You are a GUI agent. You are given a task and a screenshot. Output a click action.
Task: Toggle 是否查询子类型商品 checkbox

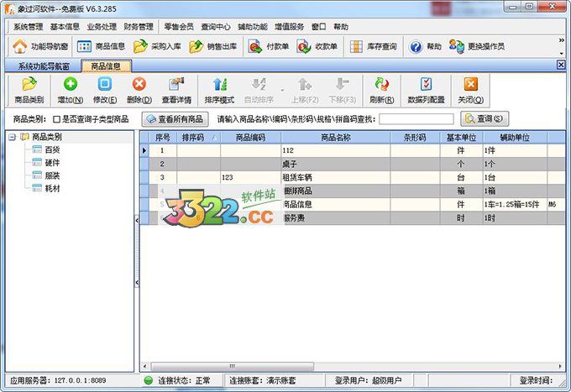[56, 119]
